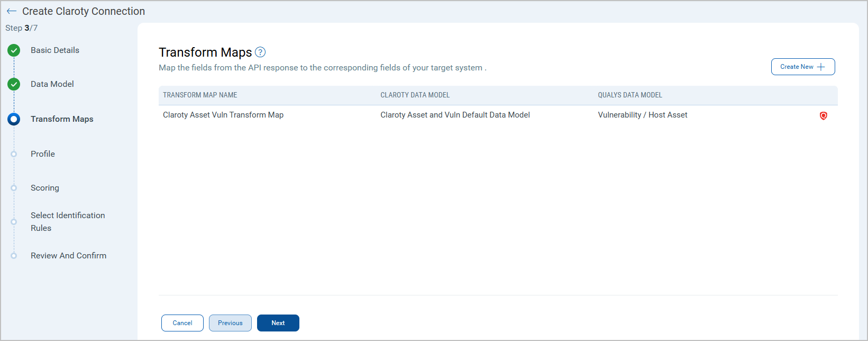Click Qualys Data Model column header
The image size is (868, 341).
(630, 95)
